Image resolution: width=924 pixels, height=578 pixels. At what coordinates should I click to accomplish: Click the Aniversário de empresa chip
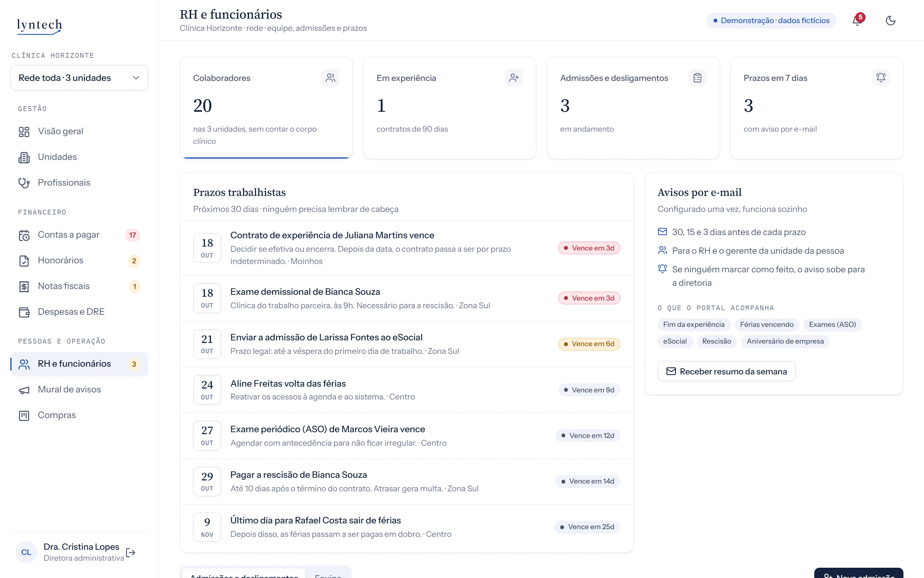pos(785,341)
